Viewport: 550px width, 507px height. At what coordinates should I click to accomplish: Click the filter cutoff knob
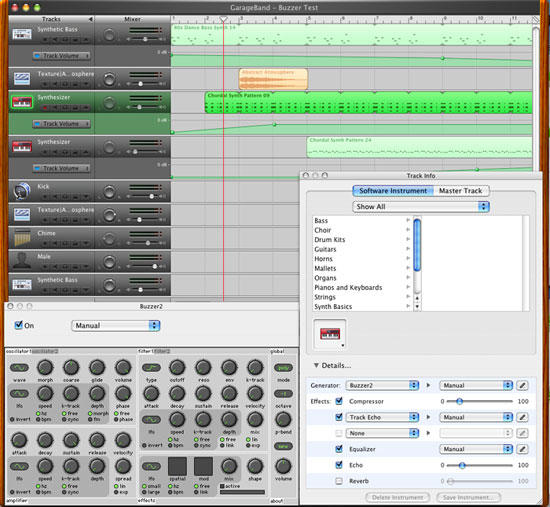point(177,368)
